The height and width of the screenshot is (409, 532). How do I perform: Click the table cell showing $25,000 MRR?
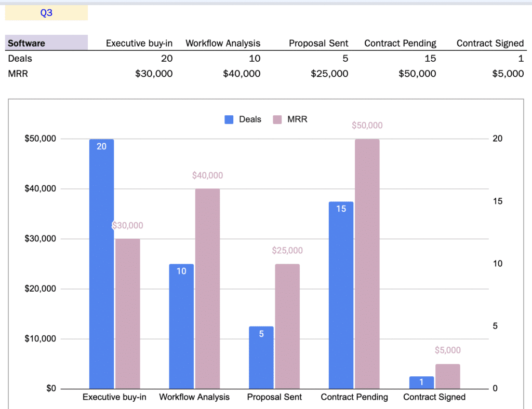tap(329, 74)
